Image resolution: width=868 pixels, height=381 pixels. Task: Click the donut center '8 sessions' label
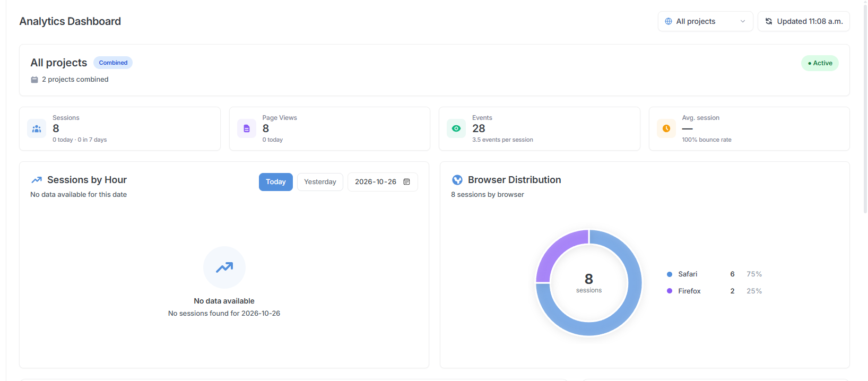589,283
